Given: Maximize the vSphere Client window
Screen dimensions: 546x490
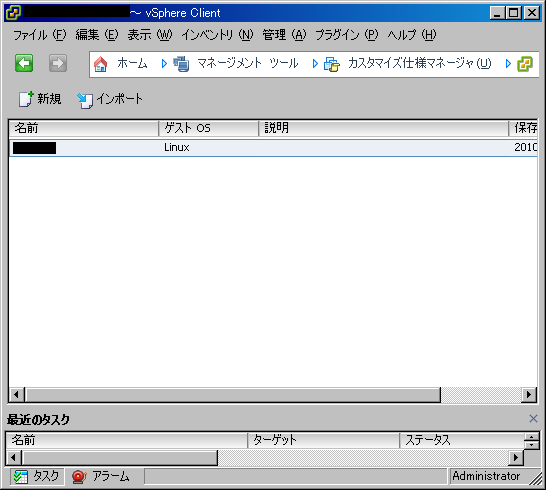Looking at the screenshot, I should click(514, 13).
